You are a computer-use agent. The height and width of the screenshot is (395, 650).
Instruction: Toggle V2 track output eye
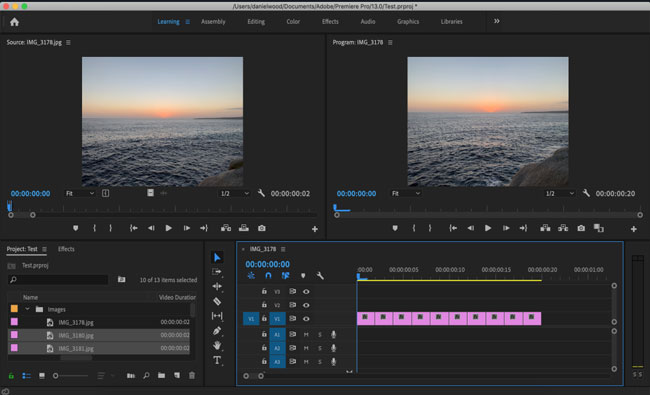tap(306, 305)
